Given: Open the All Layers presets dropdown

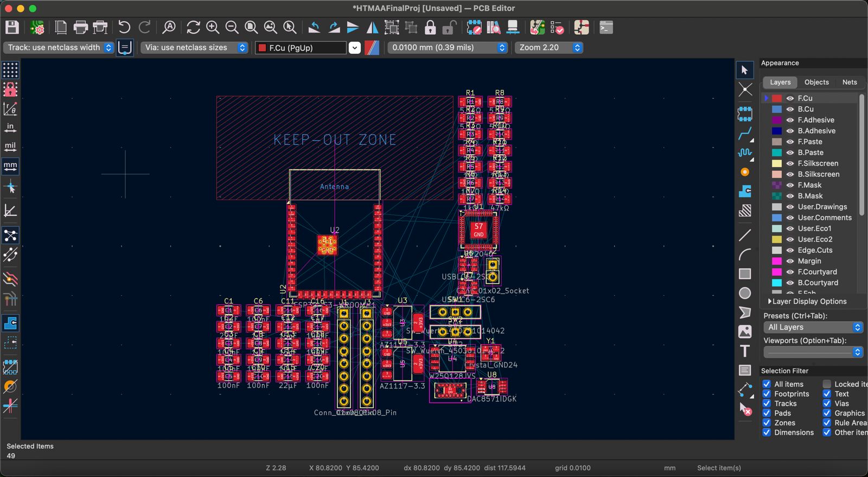Looking at the screenshot, I should point(813,327).
